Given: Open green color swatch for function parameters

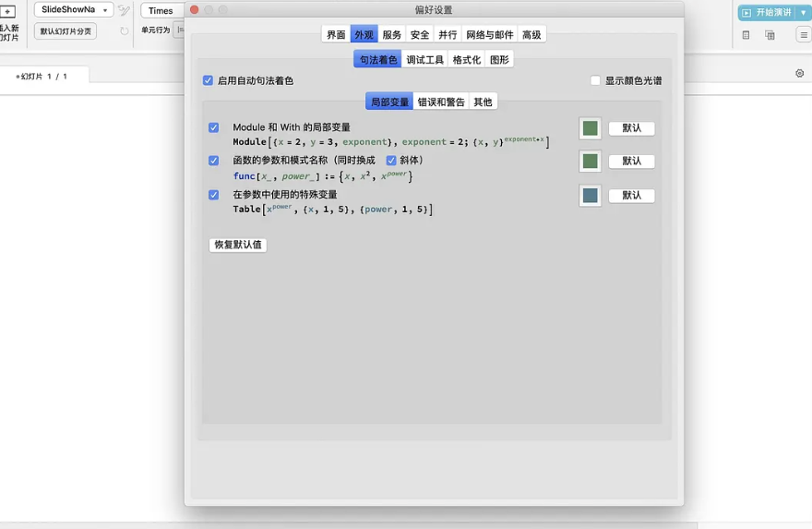Looking at the screenshot, I should (590, 162).
